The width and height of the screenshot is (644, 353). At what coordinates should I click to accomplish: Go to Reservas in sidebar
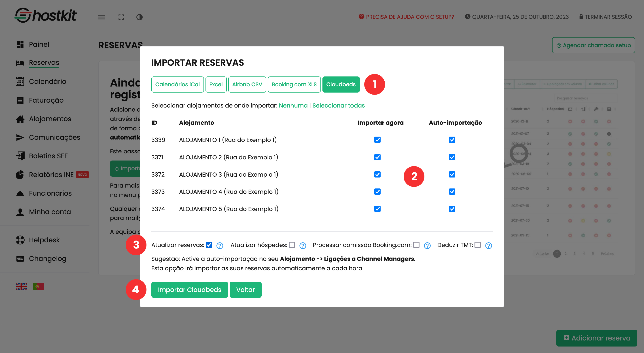tap(44, 63)
